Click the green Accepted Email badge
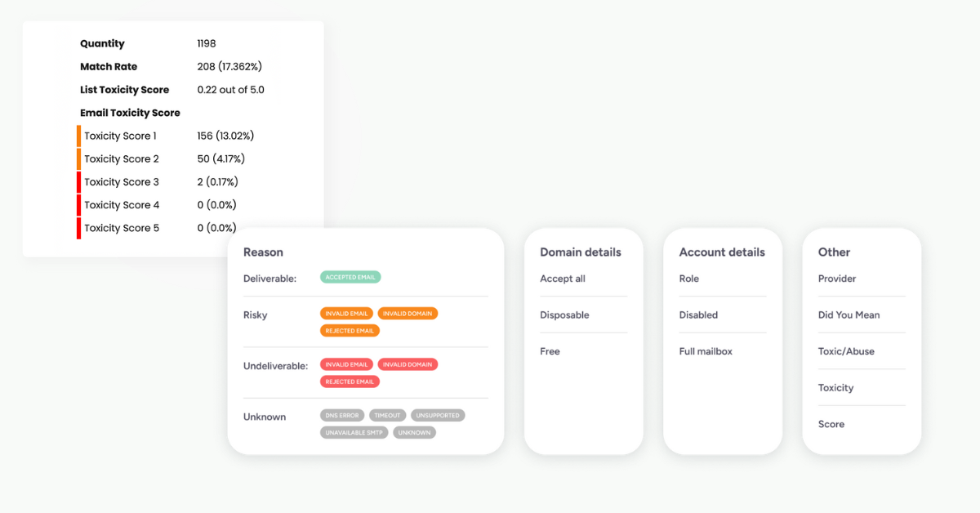Viewport: 980px width, 513px height. click(x=350, y=278)
